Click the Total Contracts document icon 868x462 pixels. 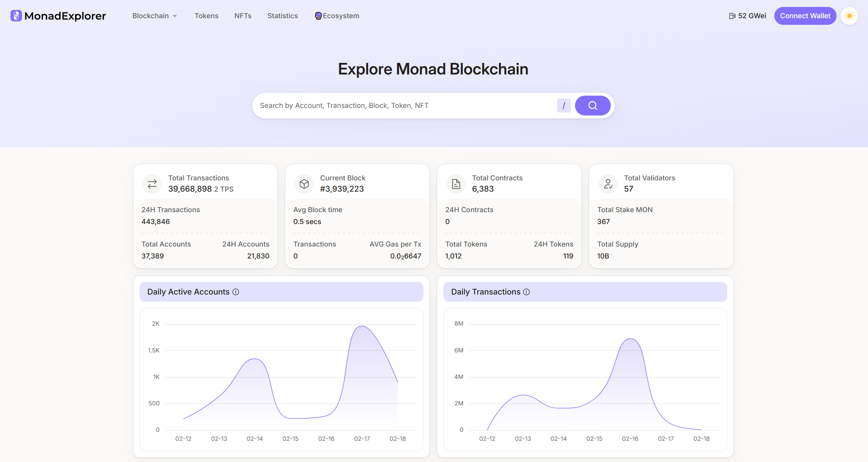click(x=456, y=184)
